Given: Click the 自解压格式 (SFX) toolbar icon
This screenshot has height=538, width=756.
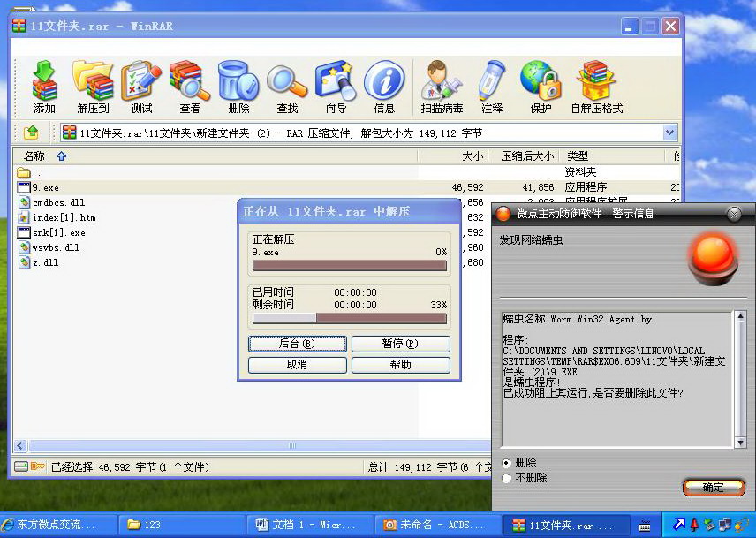Looking at the screenshot, I should coord(597,87).
